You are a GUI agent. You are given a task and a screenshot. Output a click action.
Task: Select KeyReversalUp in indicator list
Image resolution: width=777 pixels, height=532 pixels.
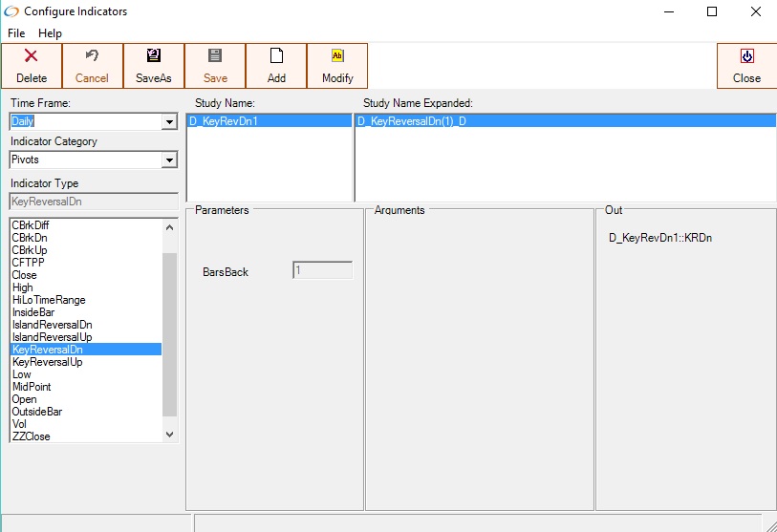[x=48, y=362]
